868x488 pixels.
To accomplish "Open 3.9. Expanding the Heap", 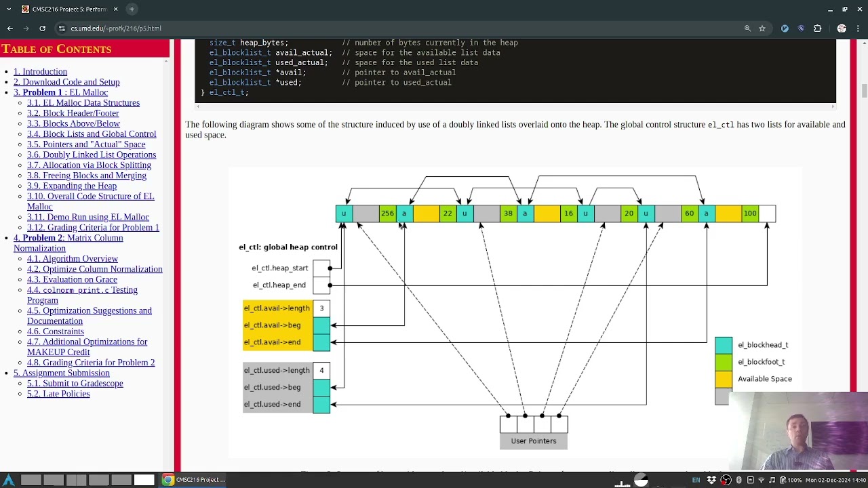I will [72, 186].
